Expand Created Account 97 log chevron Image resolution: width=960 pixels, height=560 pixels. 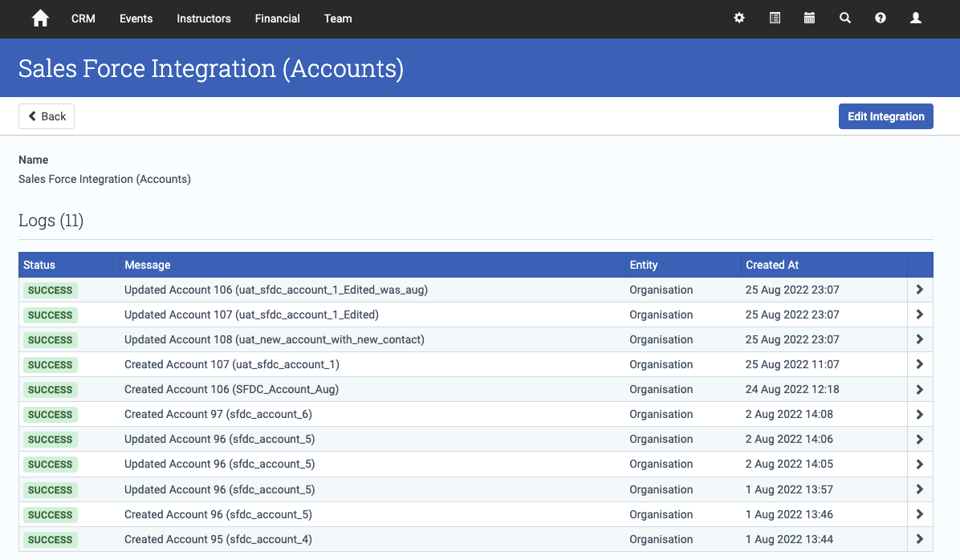(x=920, y=414)
